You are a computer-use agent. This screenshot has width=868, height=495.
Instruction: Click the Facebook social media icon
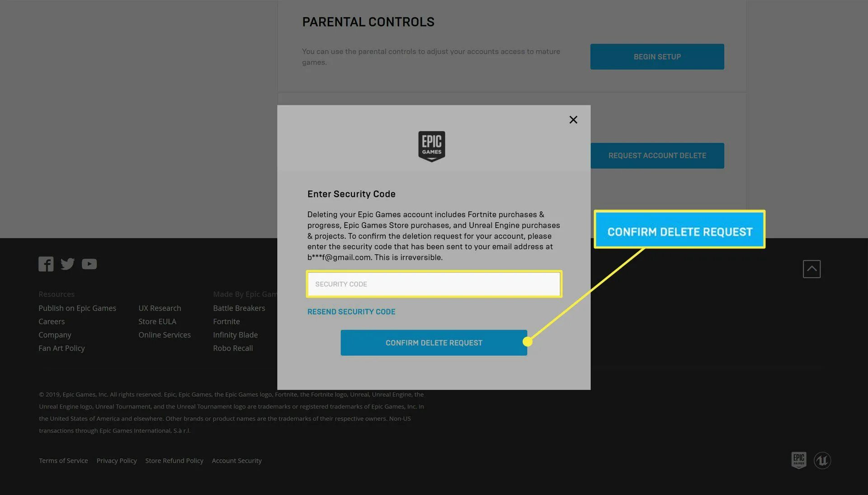[x=46, y=264]
